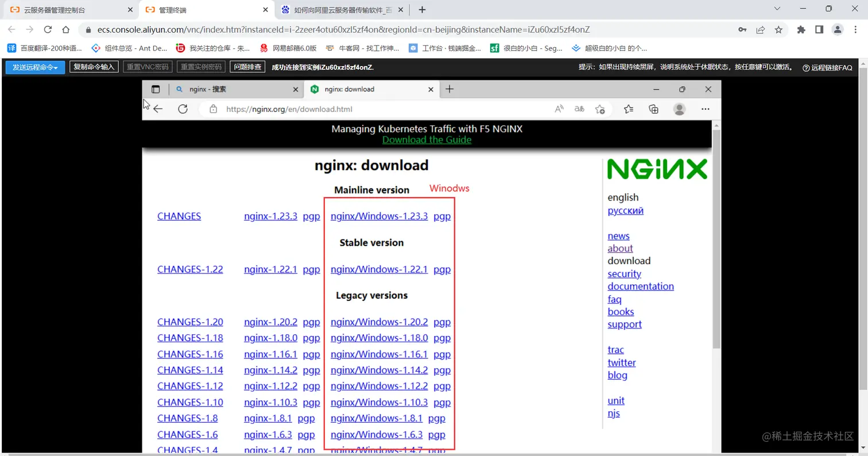Click the Chrome address bar URL
The image size is (868, 456).
(x=343, y=30)
